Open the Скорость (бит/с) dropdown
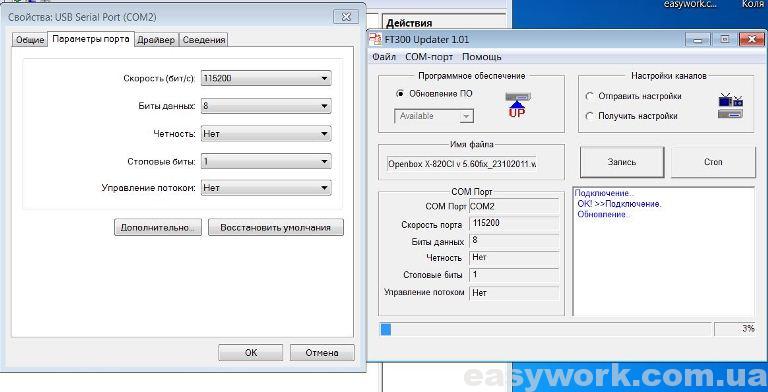 pyautogui.click(x=266, y=78)
